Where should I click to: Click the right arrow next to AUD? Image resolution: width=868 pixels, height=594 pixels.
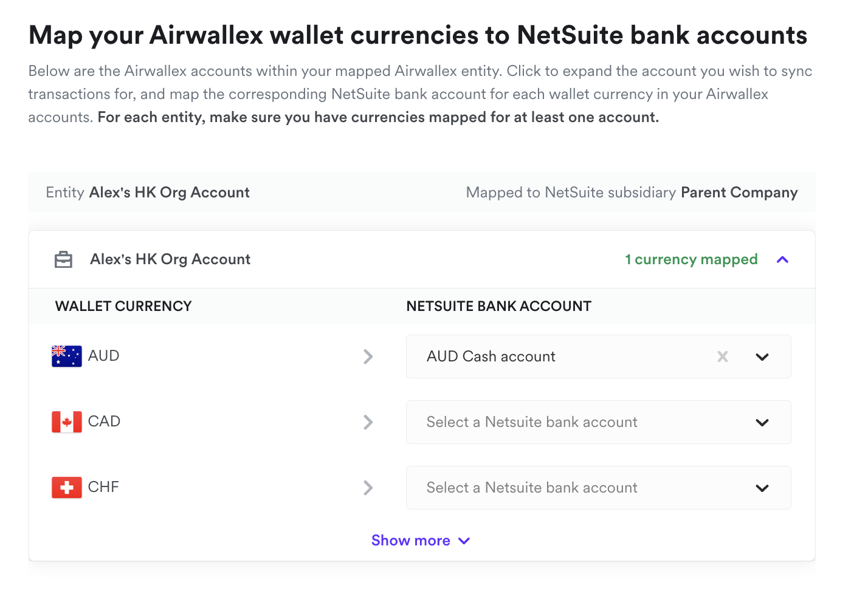(x=368, y=357)
